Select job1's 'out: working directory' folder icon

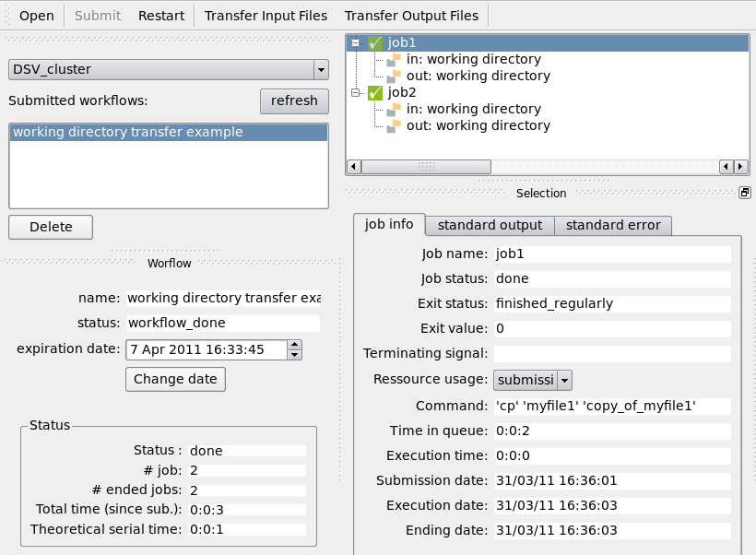click(x=395, y=77)
